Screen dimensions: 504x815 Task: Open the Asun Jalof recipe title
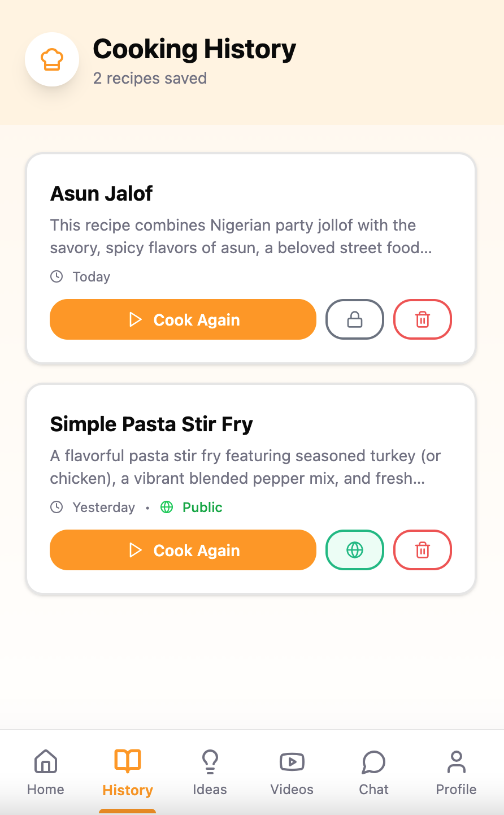[102, 194]
